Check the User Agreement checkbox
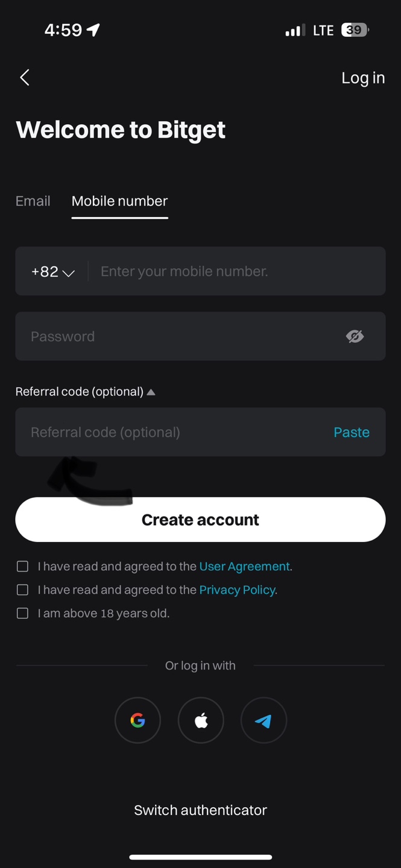The image size is (401, 868). (x=22, y=567)
